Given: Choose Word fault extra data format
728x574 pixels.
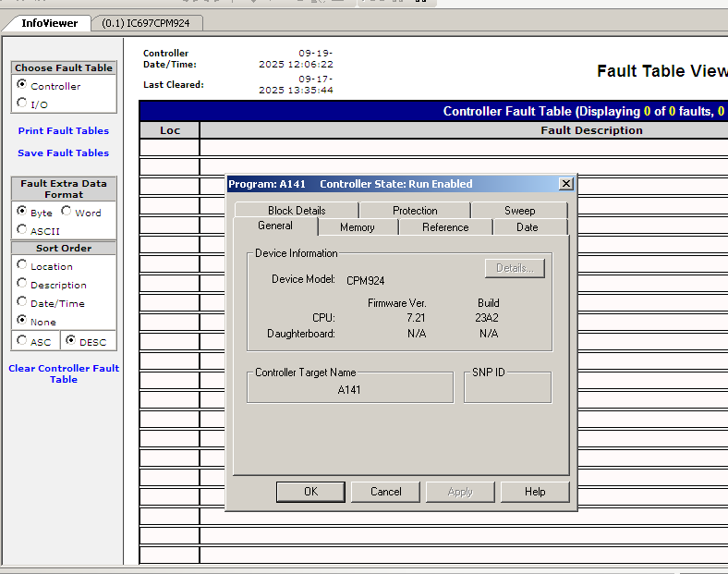Looking at the screenshot, I should [67, 212].
